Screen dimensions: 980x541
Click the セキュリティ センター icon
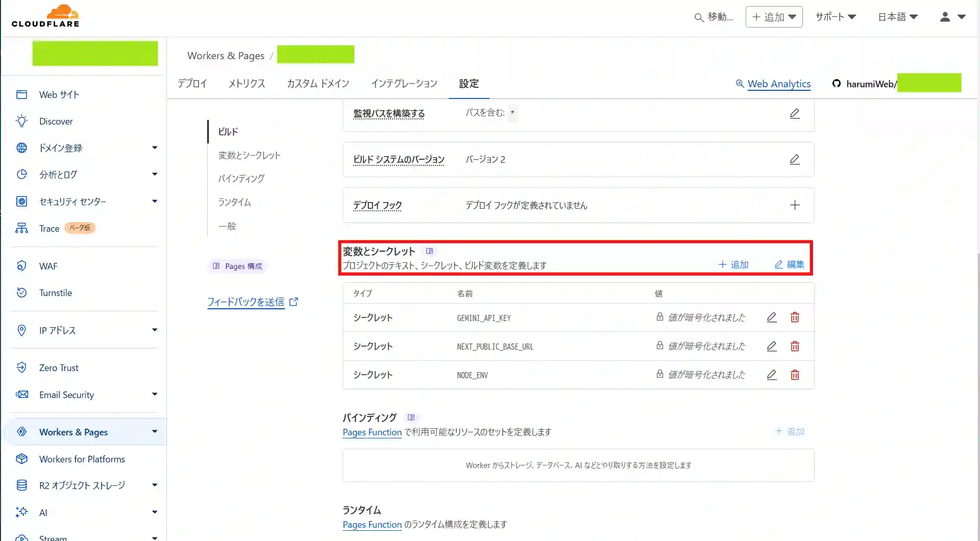tap(21, 201)
